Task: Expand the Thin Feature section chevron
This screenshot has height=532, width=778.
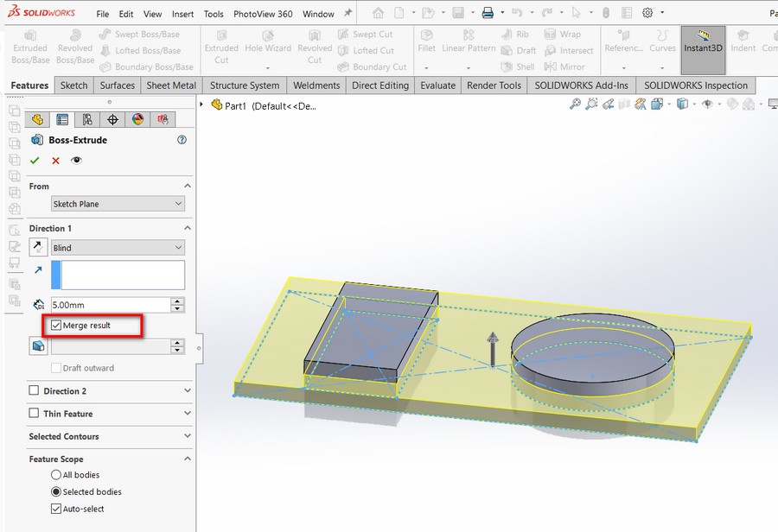Action: tap(188, 413)
